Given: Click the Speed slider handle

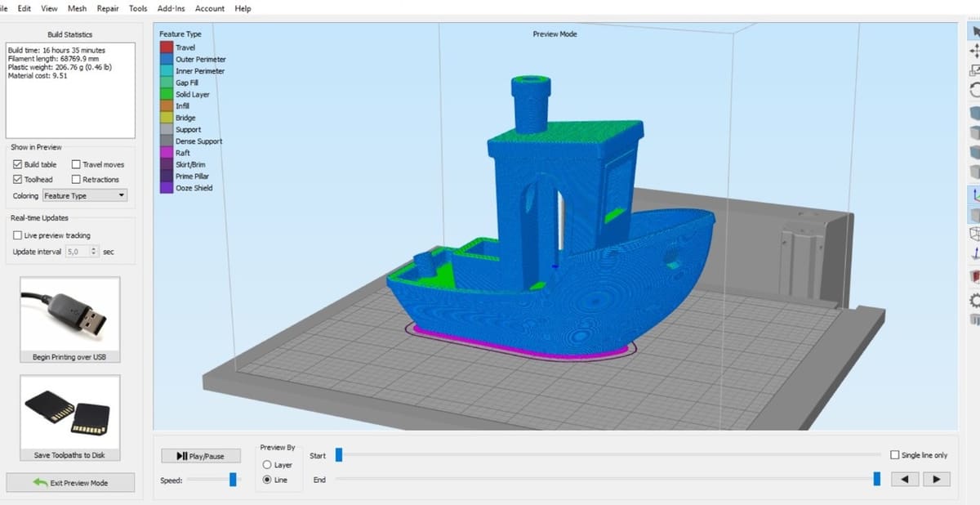Looking at the screenshot, I should (233, 480).
